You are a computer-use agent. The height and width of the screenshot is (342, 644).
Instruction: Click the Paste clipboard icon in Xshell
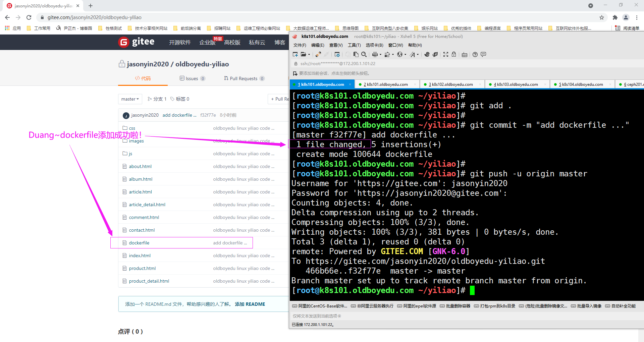pos(356,54)
